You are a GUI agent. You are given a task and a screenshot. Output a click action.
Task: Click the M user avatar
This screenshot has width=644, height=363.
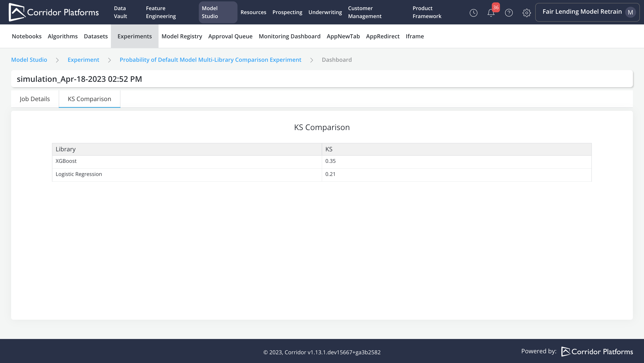[x=630, y=12]
